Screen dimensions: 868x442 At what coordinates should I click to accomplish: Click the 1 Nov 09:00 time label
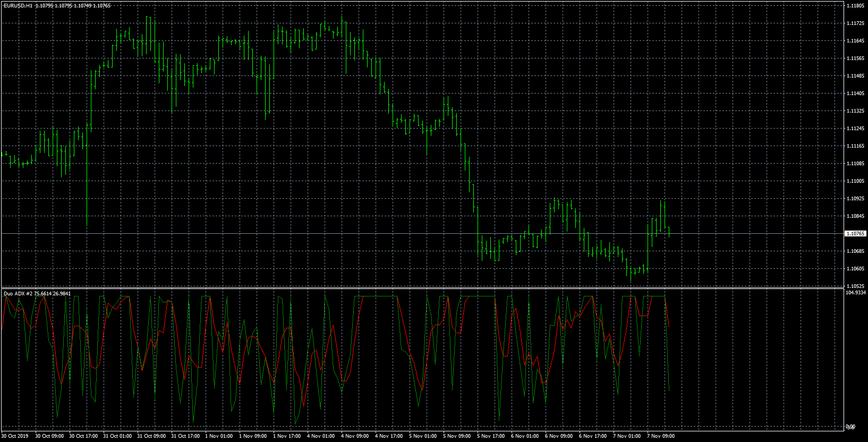tap(253, 436)
